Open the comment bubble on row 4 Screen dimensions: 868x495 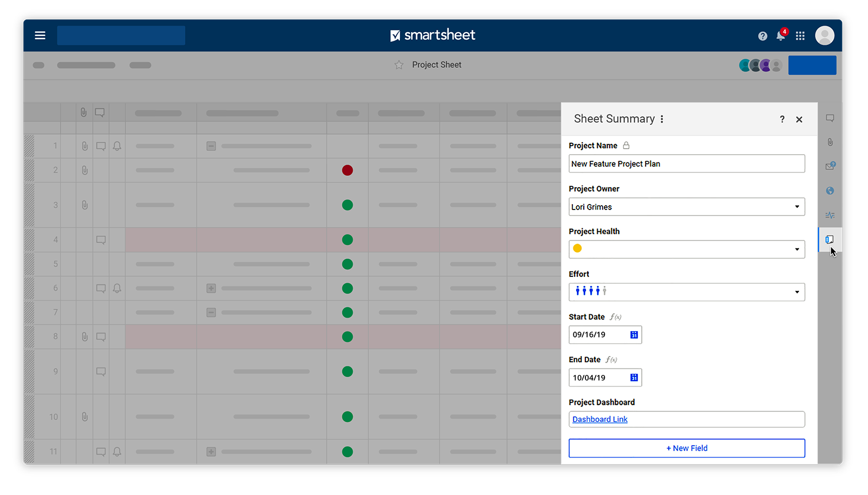point(101,240)
